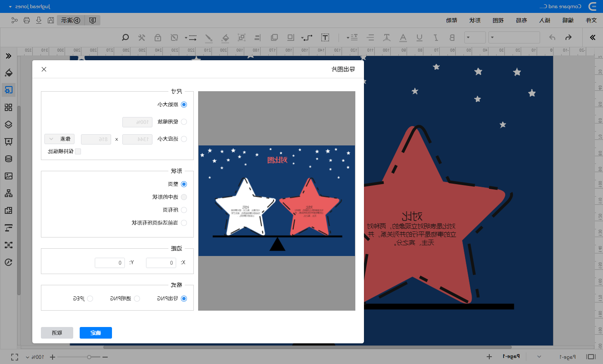
Task: Click the greyed redo arrow in toolbar
Action: tap(552, 37)
